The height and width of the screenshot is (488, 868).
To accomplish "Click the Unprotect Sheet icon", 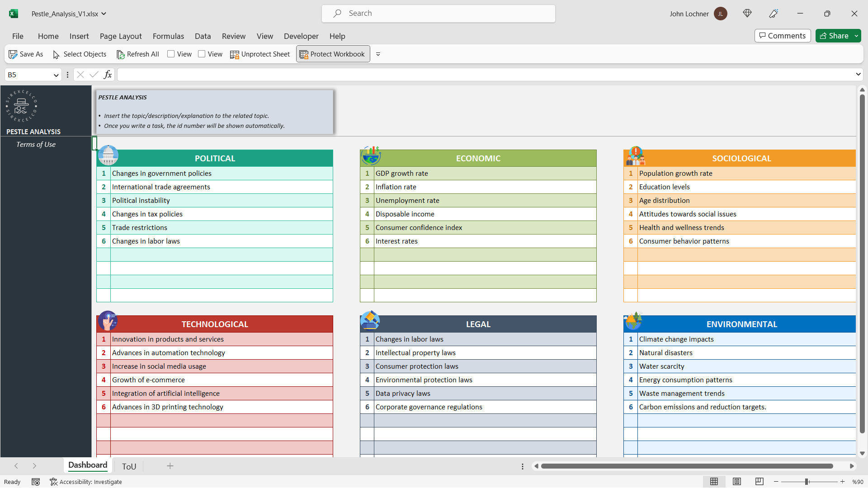I will point(234,54).
